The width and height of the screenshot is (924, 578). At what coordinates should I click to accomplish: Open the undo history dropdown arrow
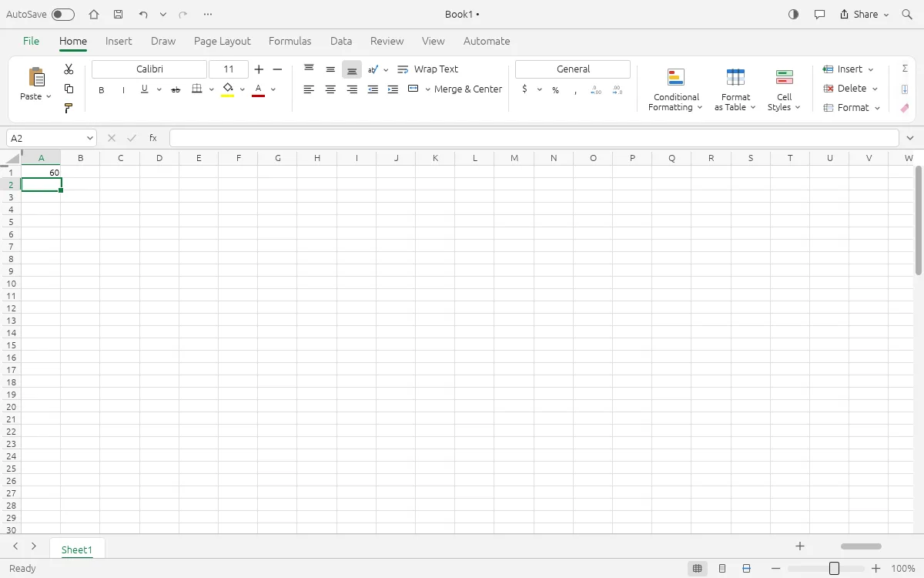click(x=163, y=15)
